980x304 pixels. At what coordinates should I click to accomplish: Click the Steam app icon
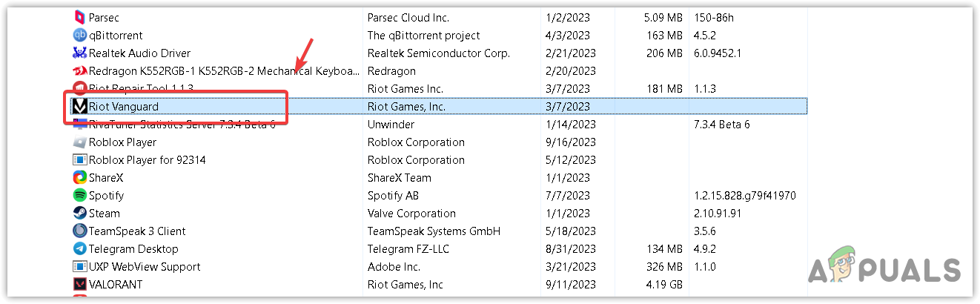tap(79, 213)
